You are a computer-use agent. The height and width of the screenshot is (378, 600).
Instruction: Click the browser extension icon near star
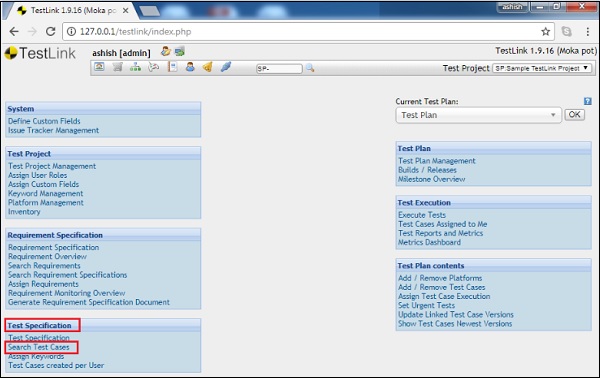(x=567, y=32)
